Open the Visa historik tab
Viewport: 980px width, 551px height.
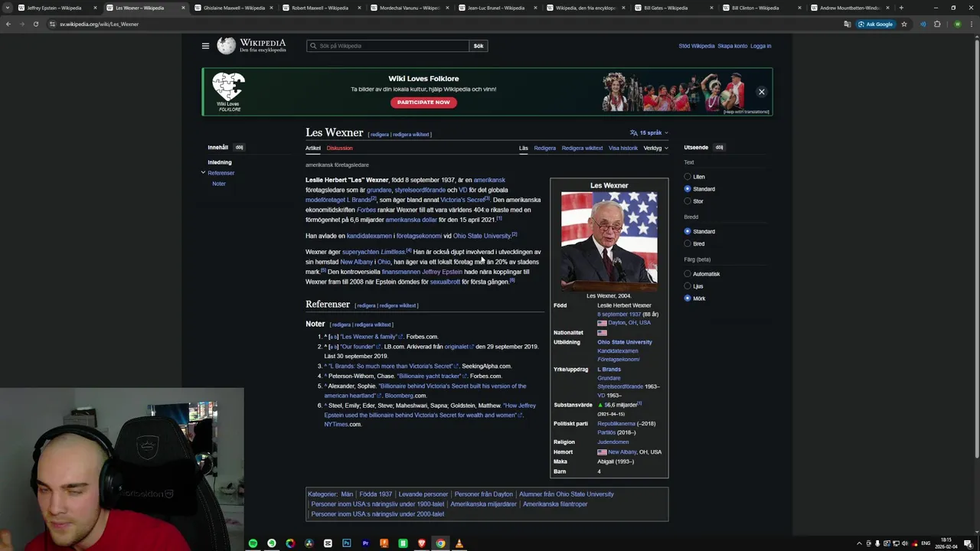pyautogui.click(x=623, y=148)
